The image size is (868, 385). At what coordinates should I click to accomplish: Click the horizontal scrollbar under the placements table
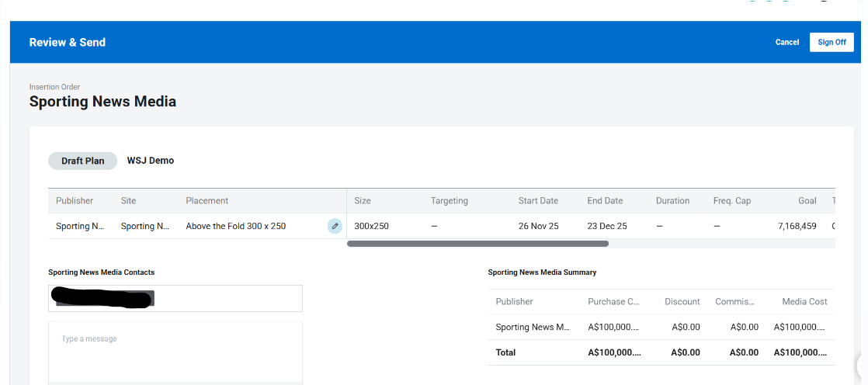(x=477, y=244)
